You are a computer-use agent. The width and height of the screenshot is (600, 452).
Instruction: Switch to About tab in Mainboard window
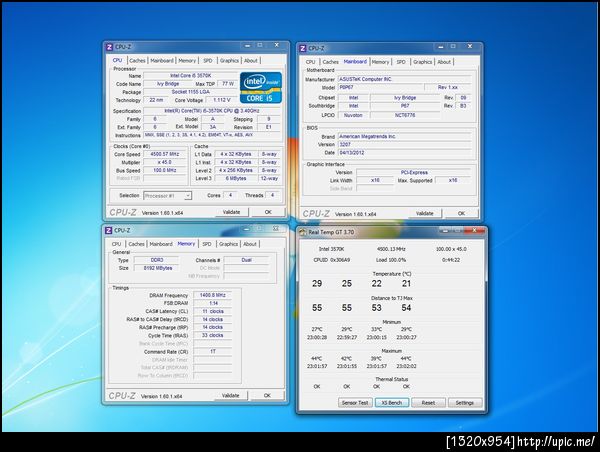coord(444,62)
